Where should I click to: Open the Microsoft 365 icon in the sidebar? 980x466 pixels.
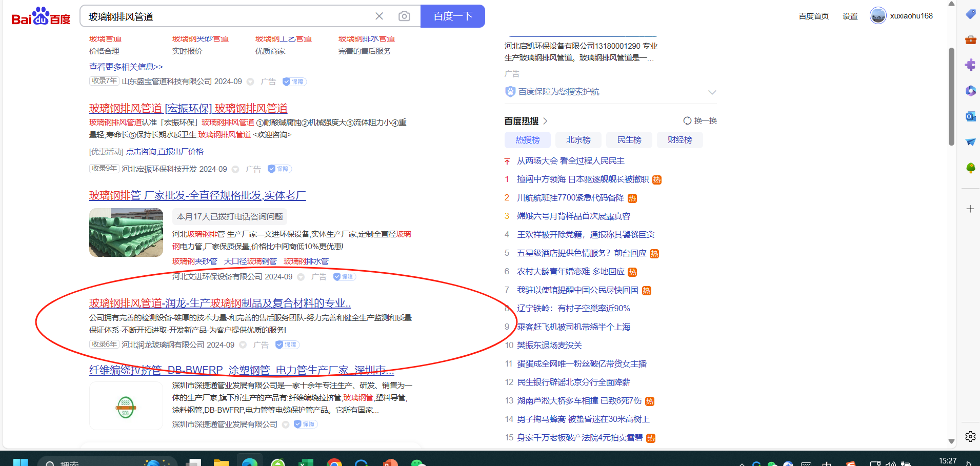(970, 91)
